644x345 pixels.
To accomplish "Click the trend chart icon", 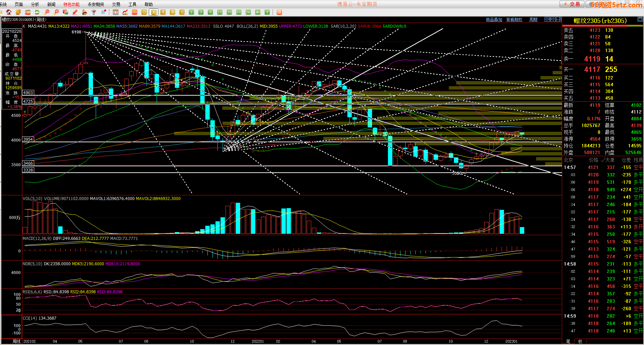I will tap(125, 12).
